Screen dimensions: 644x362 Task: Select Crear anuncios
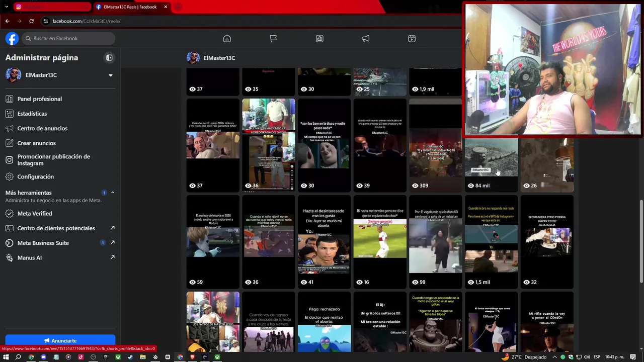coord(60,143)
